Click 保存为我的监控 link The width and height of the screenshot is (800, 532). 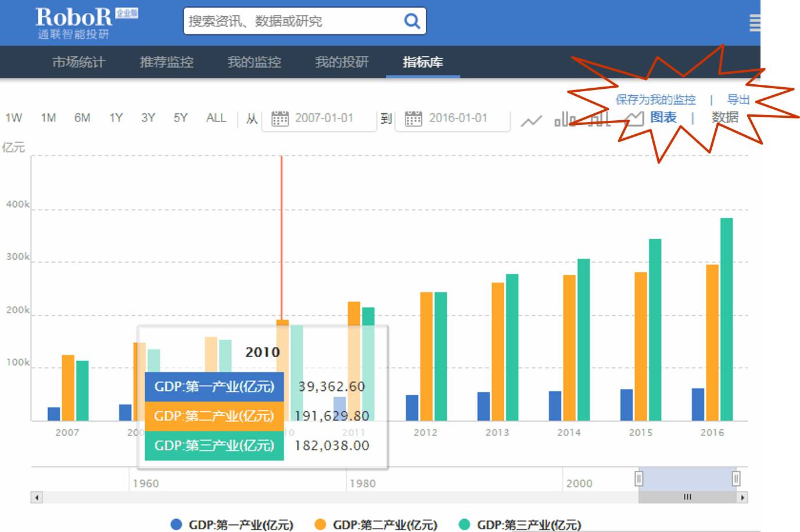point(655,99)
